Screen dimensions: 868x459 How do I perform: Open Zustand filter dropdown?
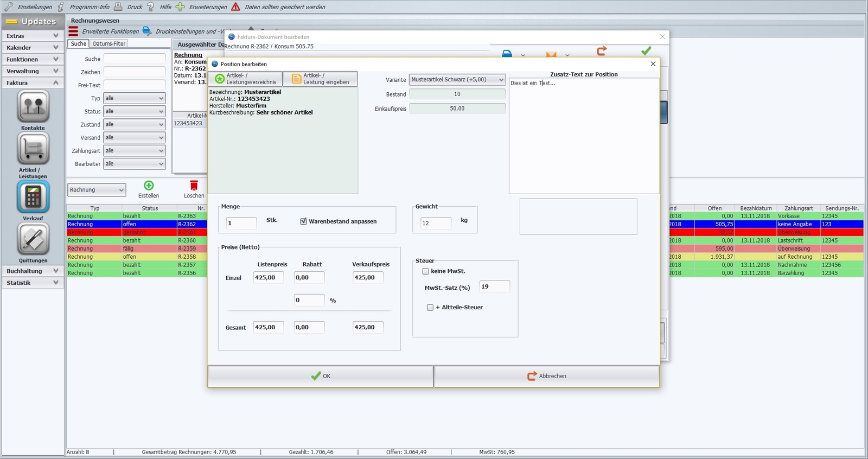(135, 124)
